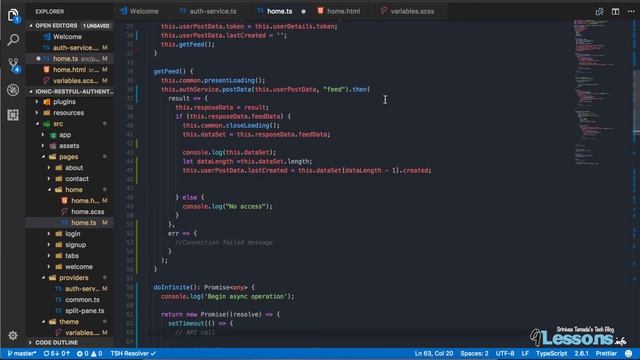Collapse the pages folder
Screen dimensions: 640x360
70,157
